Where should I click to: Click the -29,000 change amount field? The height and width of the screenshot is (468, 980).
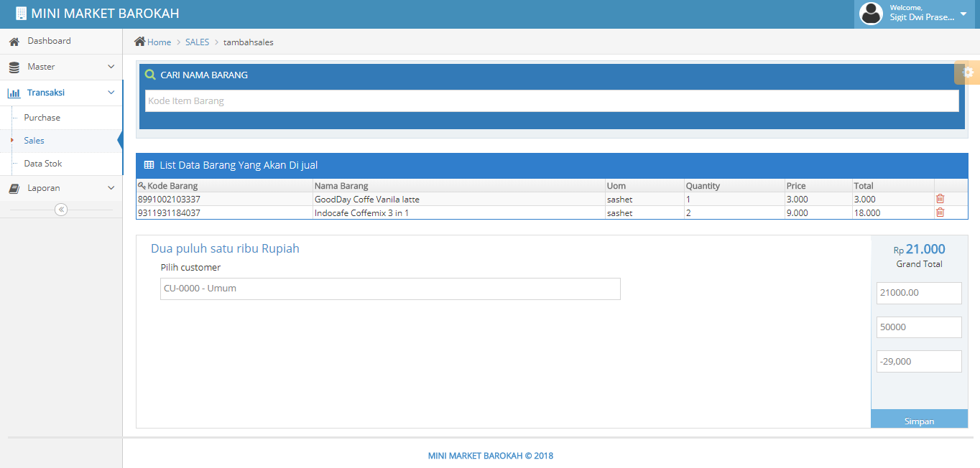coord(919,361)
